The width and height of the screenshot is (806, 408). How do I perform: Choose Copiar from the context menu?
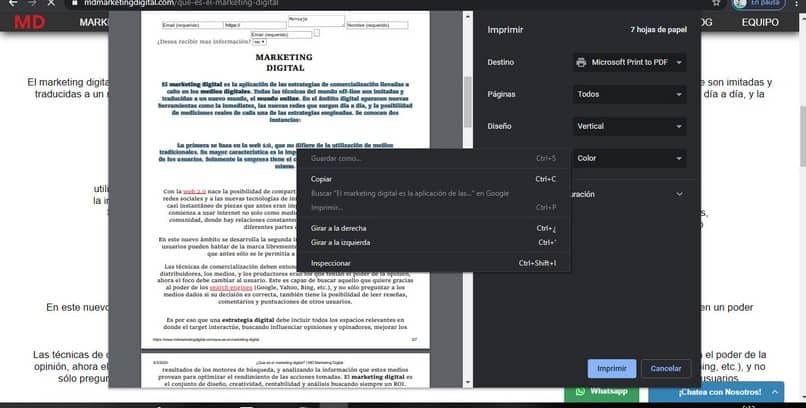pos(433,179)
